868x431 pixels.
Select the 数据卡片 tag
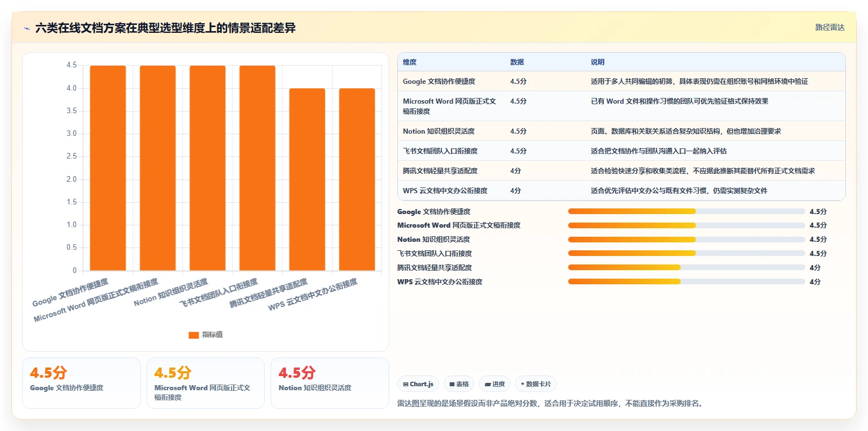(536, 384)
